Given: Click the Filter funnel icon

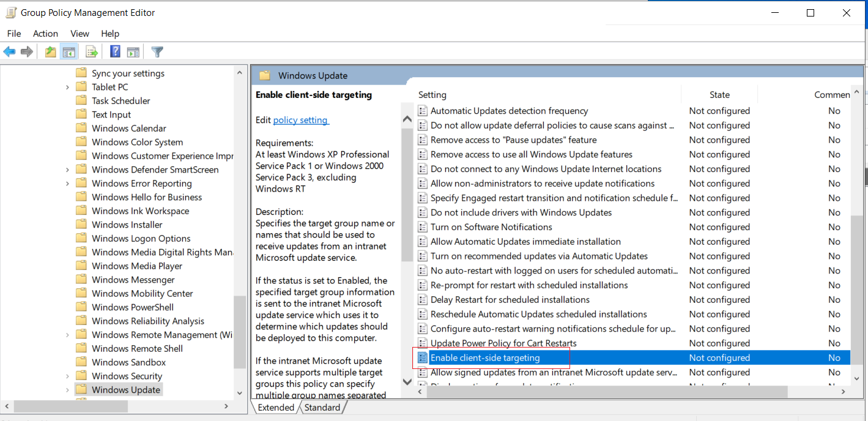Looking at the screenshot, I should (157, 52).
